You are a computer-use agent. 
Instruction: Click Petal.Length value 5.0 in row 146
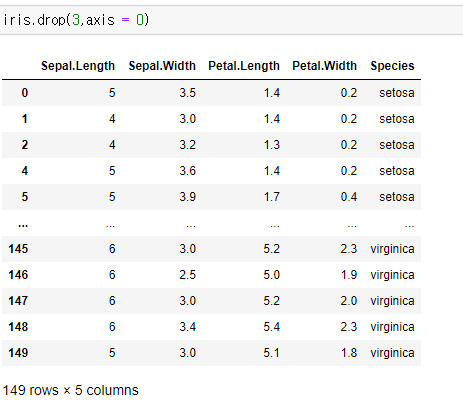click(271, 275)
